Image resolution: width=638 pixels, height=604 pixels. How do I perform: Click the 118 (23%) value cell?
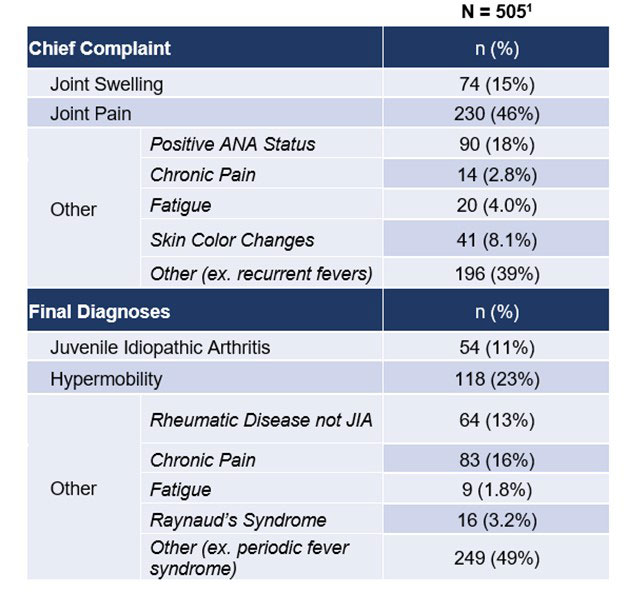coord(497,379)
